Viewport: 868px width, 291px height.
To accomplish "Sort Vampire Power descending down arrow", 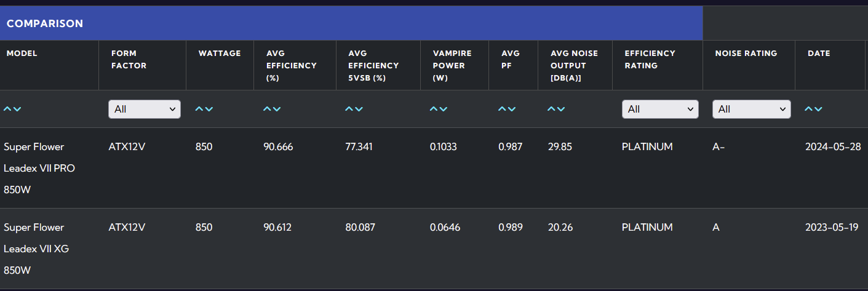I will click(444, 109).
